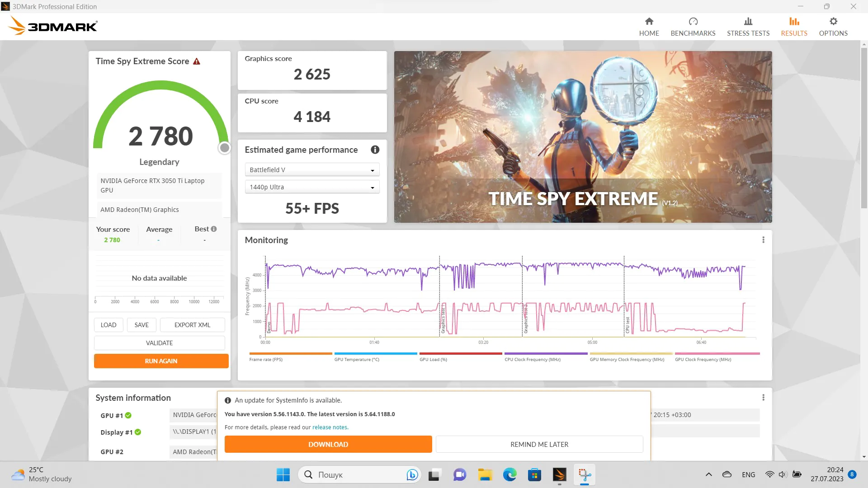Click the Time Spy Extreme artwork thumbnail

583,136
